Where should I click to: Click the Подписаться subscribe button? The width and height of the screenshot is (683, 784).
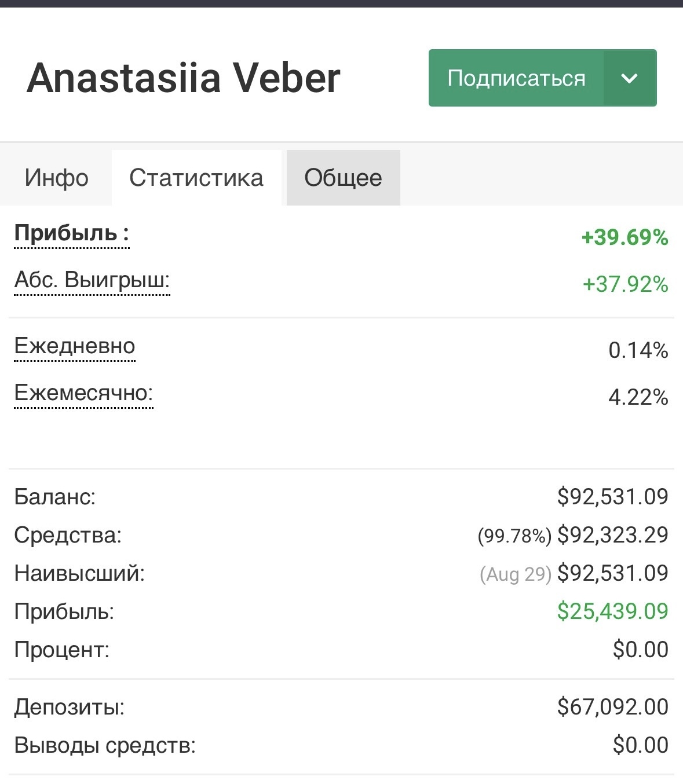516,78
